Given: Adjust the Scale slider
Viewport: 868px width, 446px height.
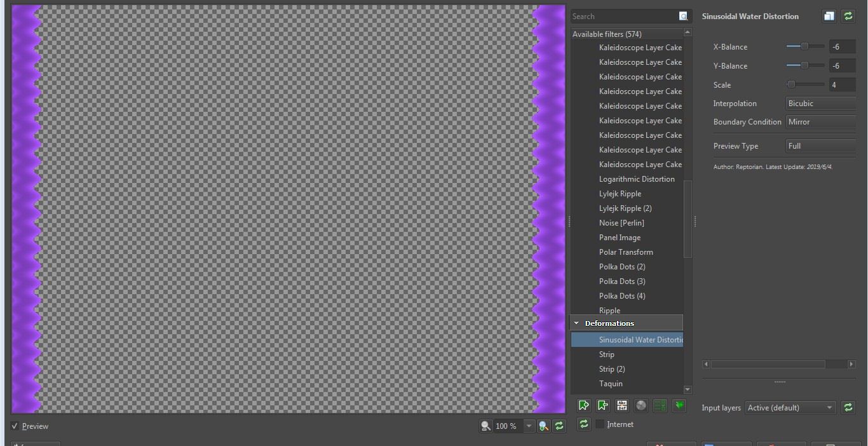Looking at the screenshot, I should (805, 84).
